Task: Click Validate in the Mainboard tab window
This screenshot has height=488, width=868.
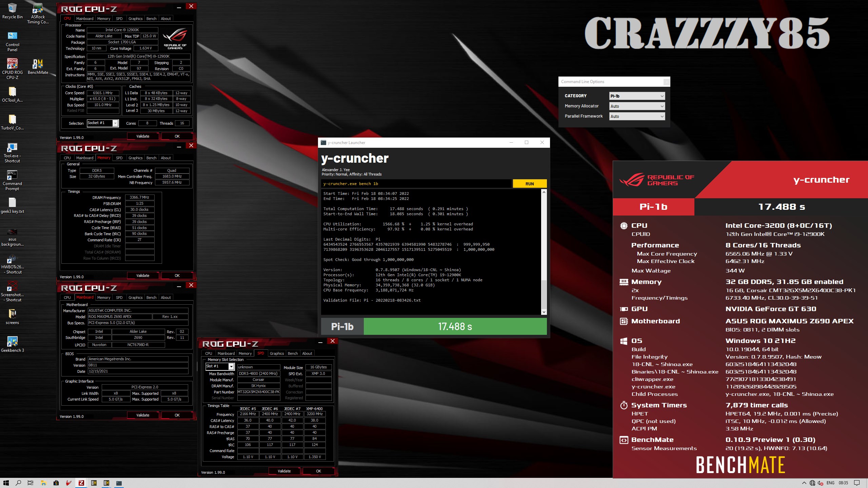Action: (x=143, y=415)
